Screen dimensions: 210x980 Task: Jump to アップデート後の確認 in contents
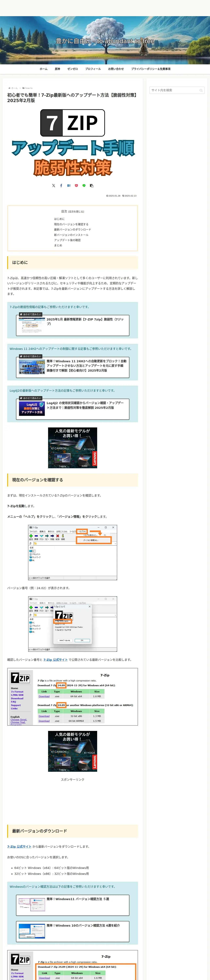[67, 240]
